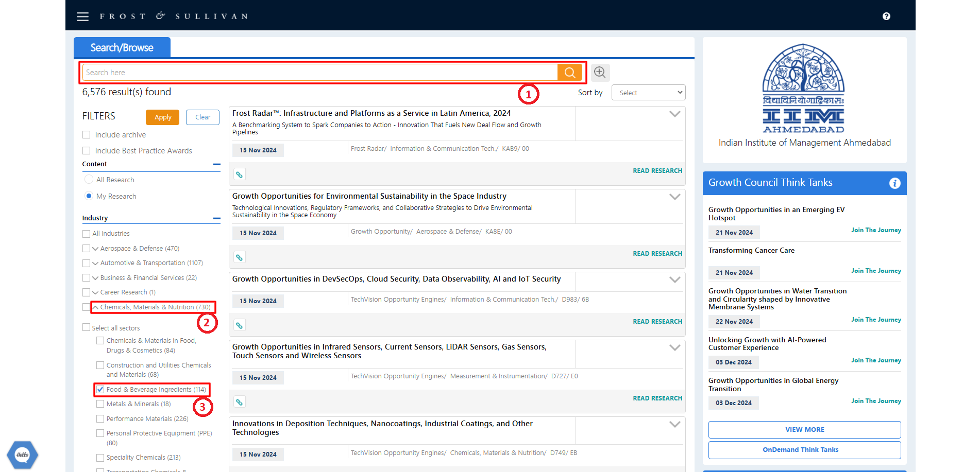Clear all filters
This screenshot has height=472, width=980.
(x=202, y=117)
